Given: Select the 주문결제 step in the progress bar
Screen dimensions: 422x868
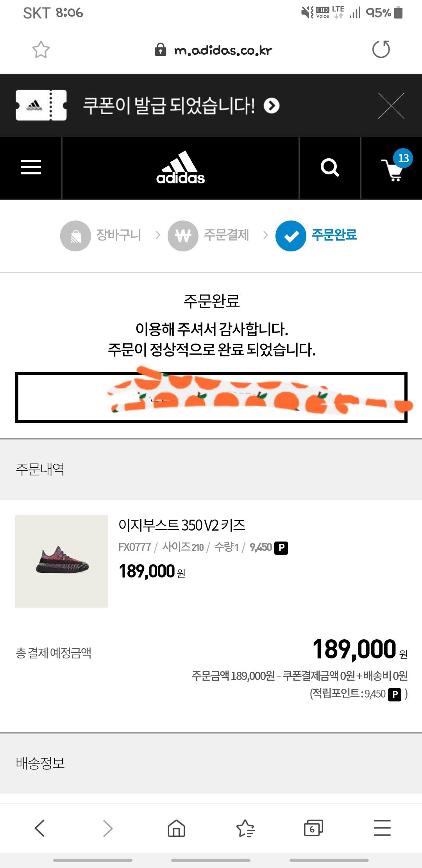Looking at the screenshot, I should [208, 235].
